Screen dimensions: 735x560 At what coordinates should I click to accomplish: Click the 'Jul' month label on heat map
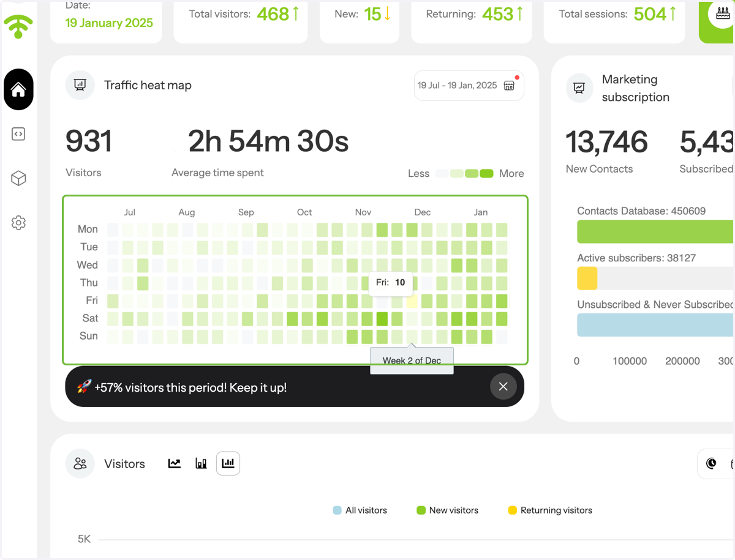[x=129, y=212]
